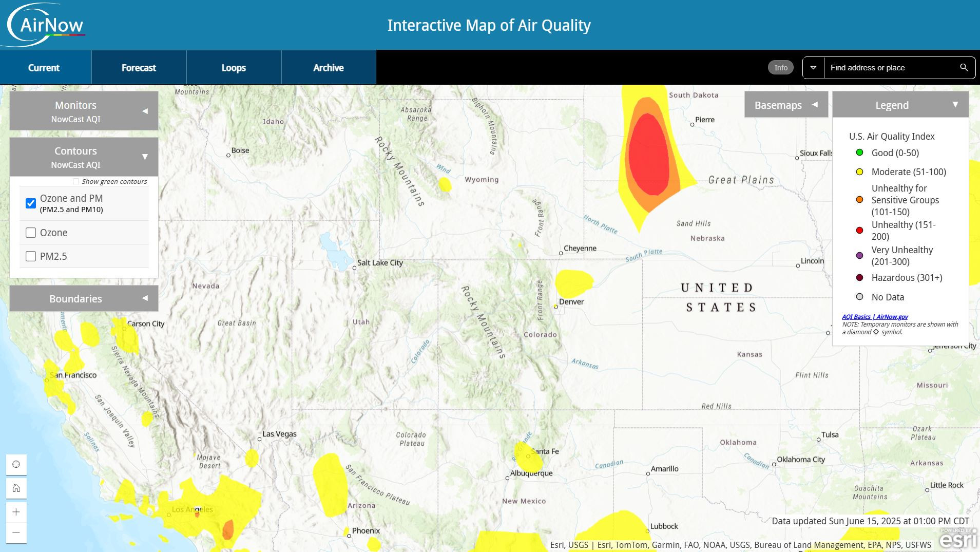Click the Phoenix city marker
980x552 pixels.
pos(349,536)
